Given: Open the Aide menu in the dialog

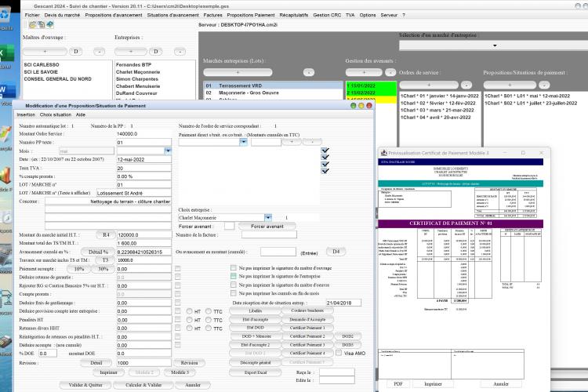Looking at the screenshot, I should point(81,114).
